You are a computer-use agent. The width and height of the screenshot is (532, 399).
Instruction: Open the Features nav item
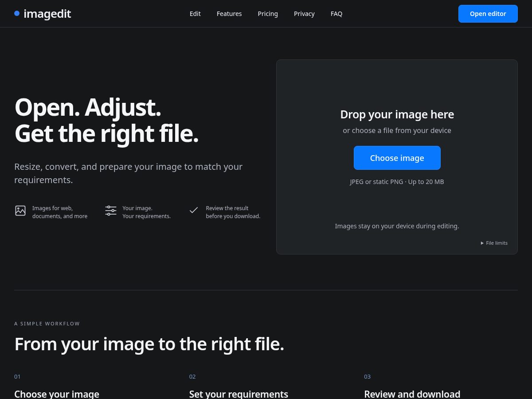229,14
